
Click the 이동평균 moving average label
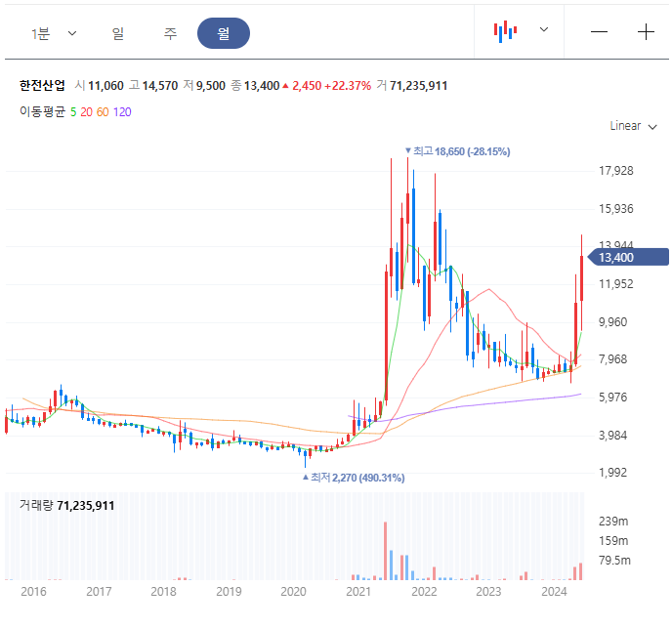42,112
